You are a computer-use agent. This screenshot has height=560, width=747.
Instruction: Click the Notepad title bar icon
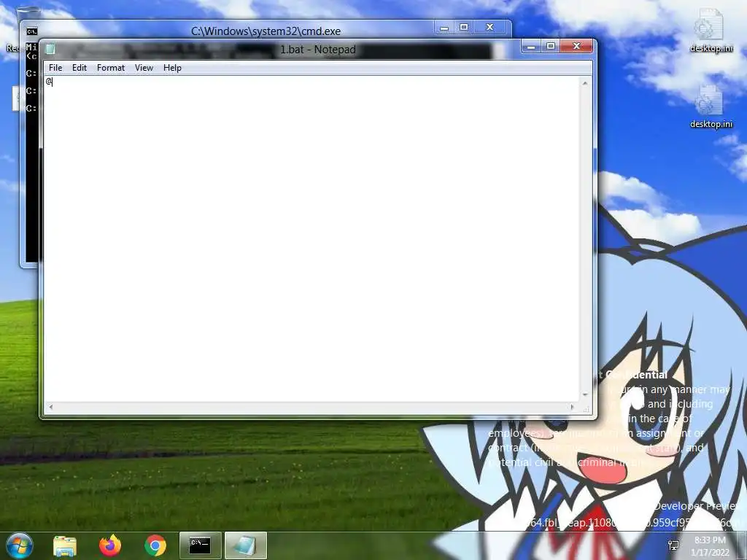pos(50,49)
